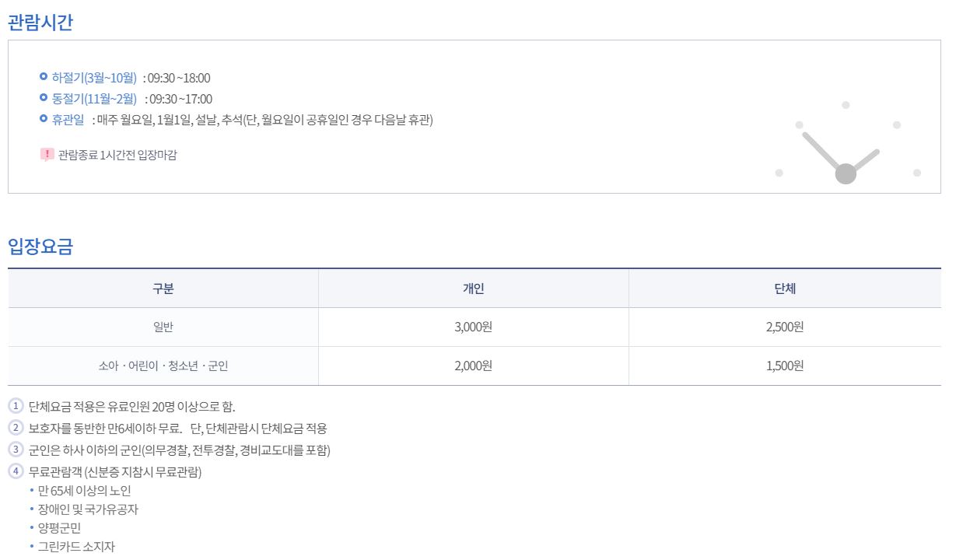Screen dimensions: 956x560
Task: Click the circled number 1 icon
Action: pos(16,406)
